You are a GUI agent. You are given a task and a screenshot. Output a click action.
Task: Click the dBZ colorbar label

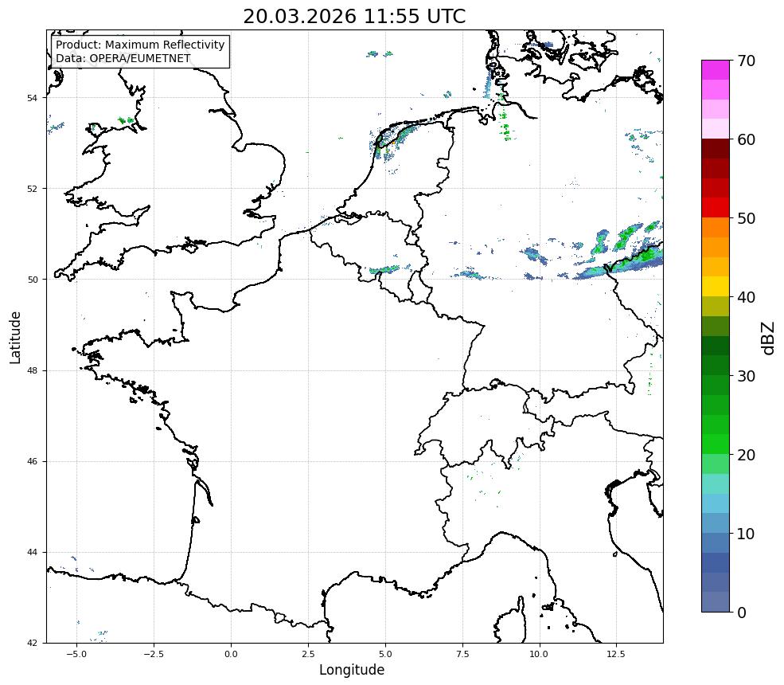[769, 338]
